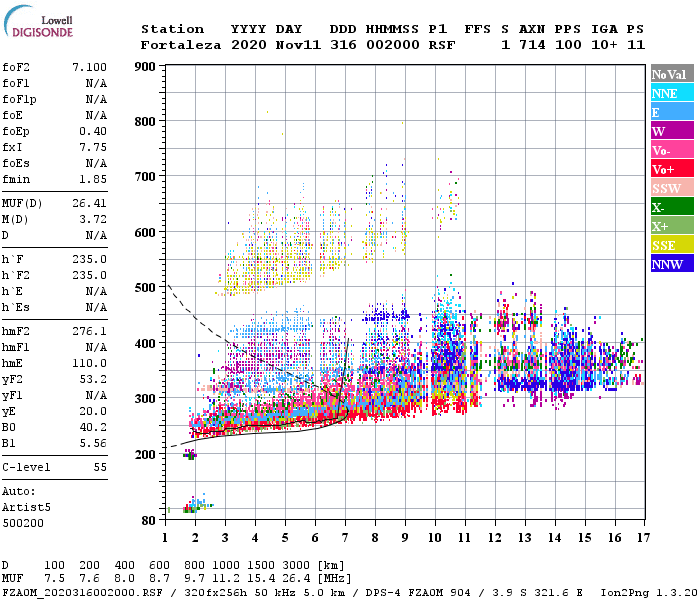Click the 900 km y-axis label
Image resolution: width=700 pixels, height=600 pixels.
tap(145, 67)
